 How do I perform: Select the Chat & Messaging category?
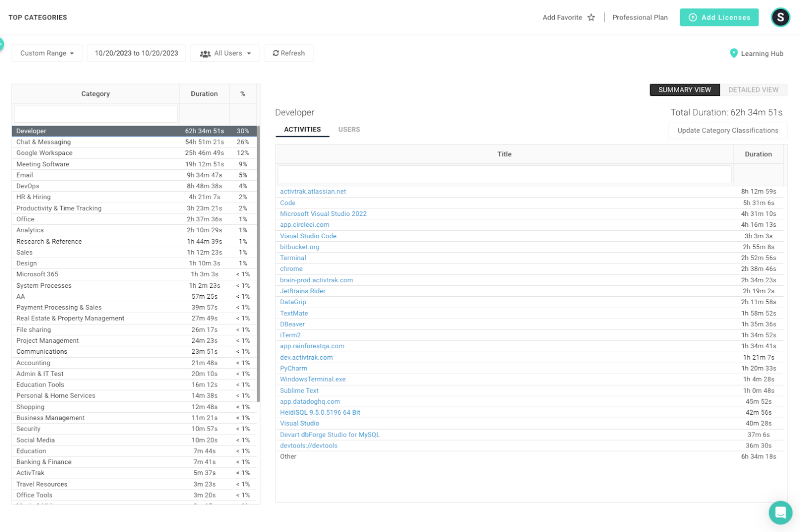point(134,142)
